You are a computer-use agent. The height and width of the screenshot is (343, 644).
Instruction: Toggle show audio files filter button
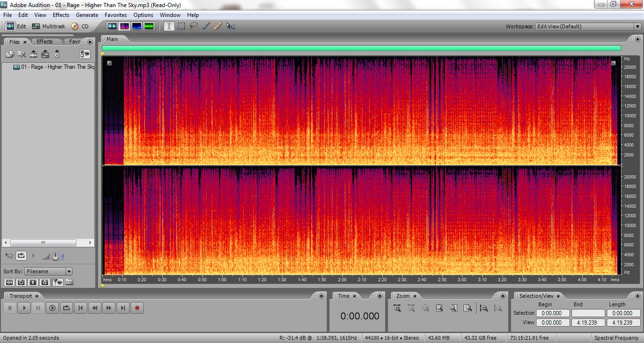click(x=9, y=282)
